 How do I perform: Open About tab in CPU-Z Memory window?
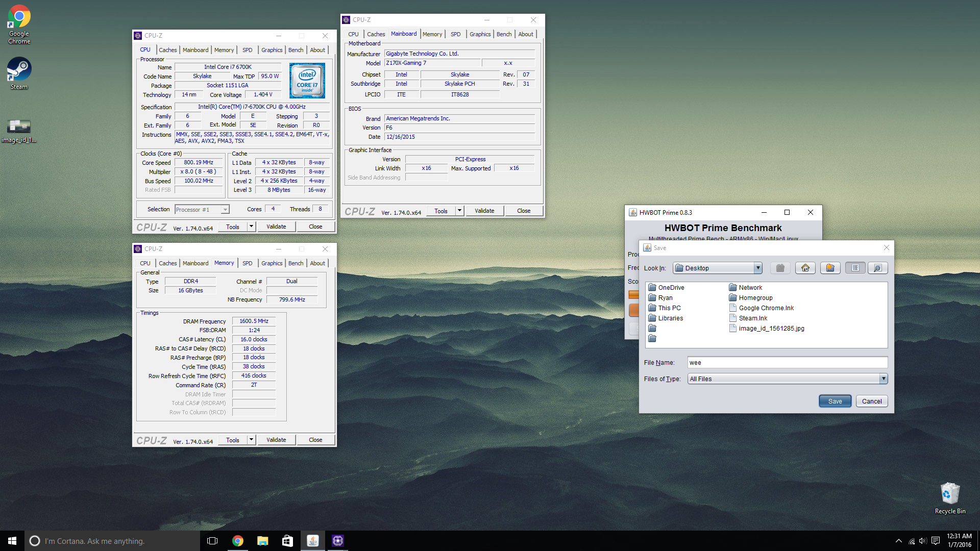pos(317,263)
